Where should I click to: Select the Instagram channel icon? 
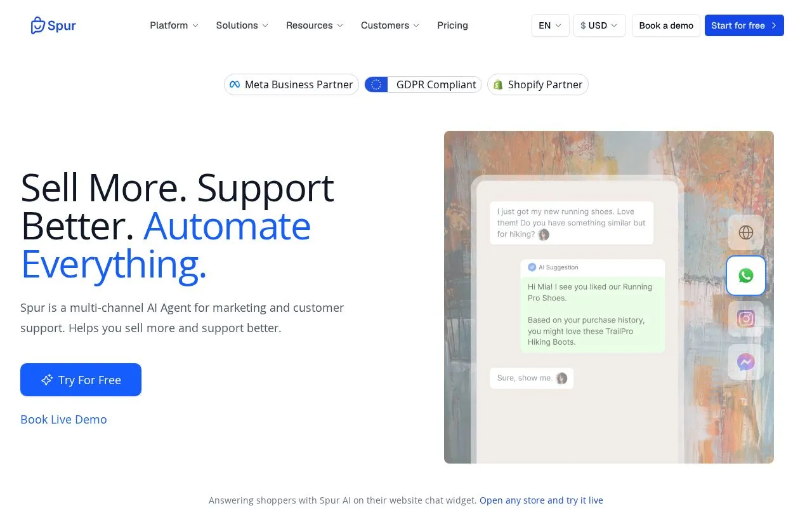[746, 319]
